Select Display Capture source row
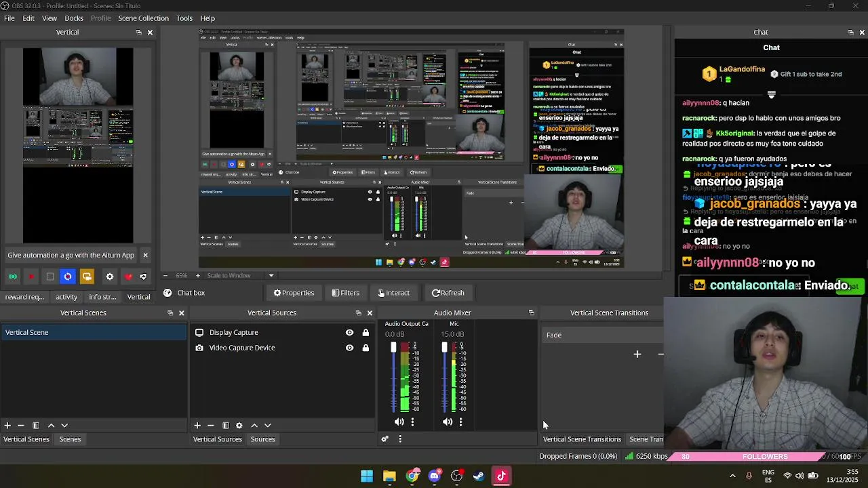 coord(283,332)
